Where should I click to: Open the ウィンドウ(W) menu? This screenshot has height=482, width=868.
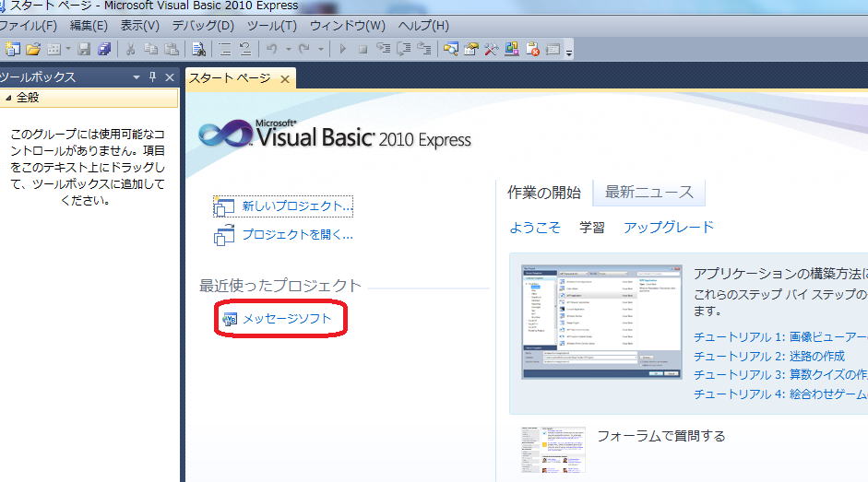pyautogui.click(x=348, y=26)
